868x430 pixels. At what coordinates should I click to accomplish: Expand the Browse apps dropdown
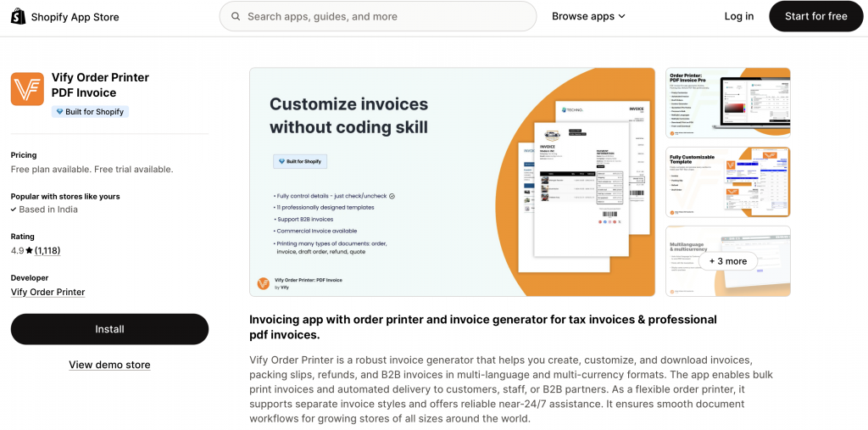coord(588,16)
